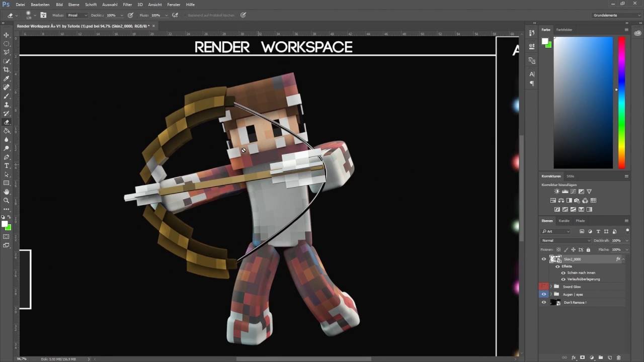Open layer filter Art dropdown

(556, 231)
